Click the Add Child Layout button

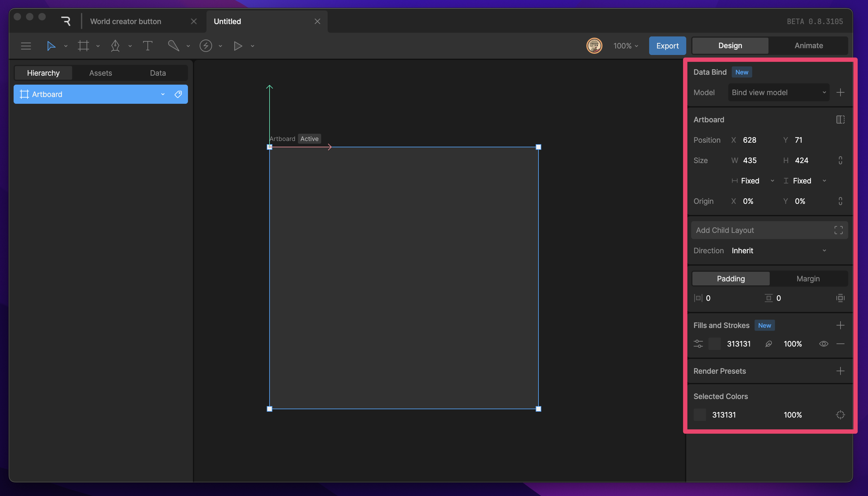click(769, 230)
